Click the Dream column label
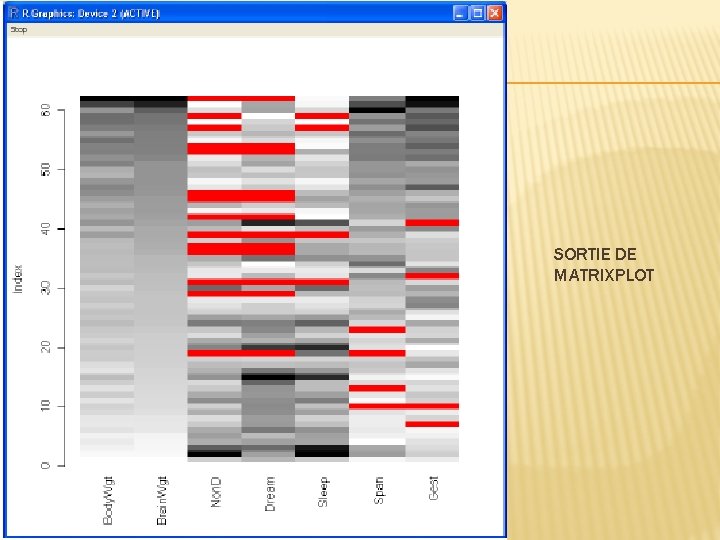This screenshot has width=720, height=540. (x=270, y=494)
